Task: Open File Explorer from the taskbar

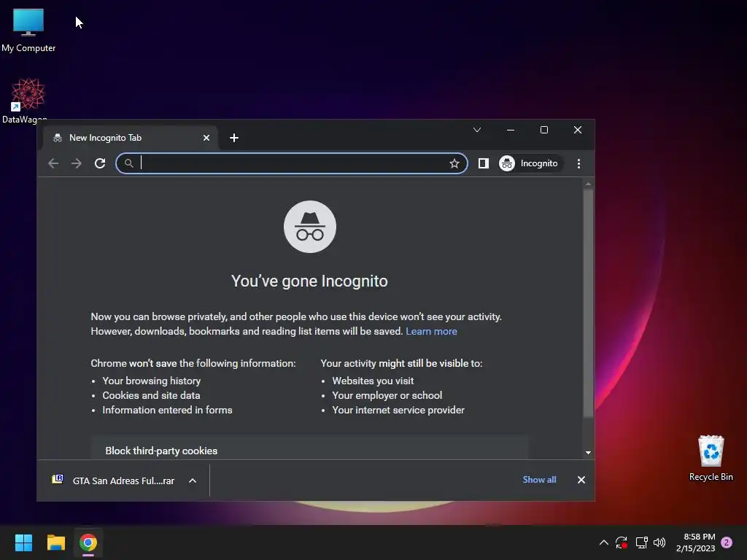Action: (x=55, y=542)
